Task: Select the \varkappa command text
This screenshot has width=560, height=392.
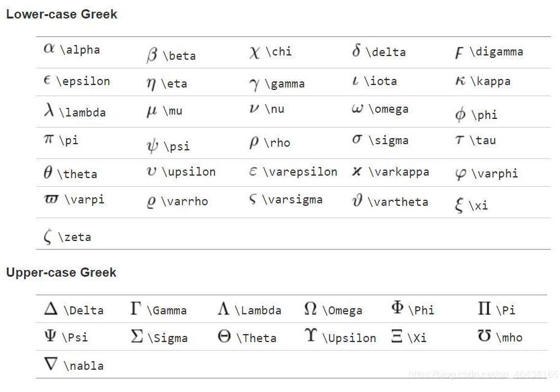Action: pos(399,172)
